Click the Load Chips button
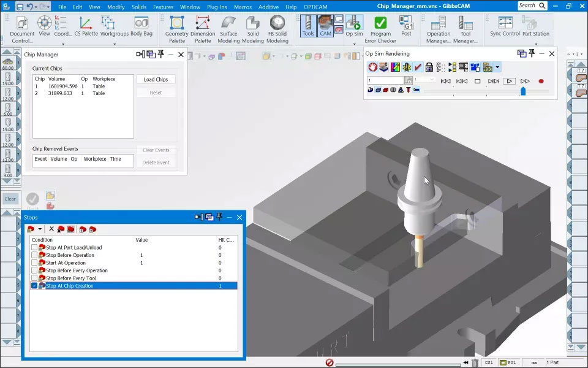The image size is (588, 368). pyautogui.click(x=156, y=80)
